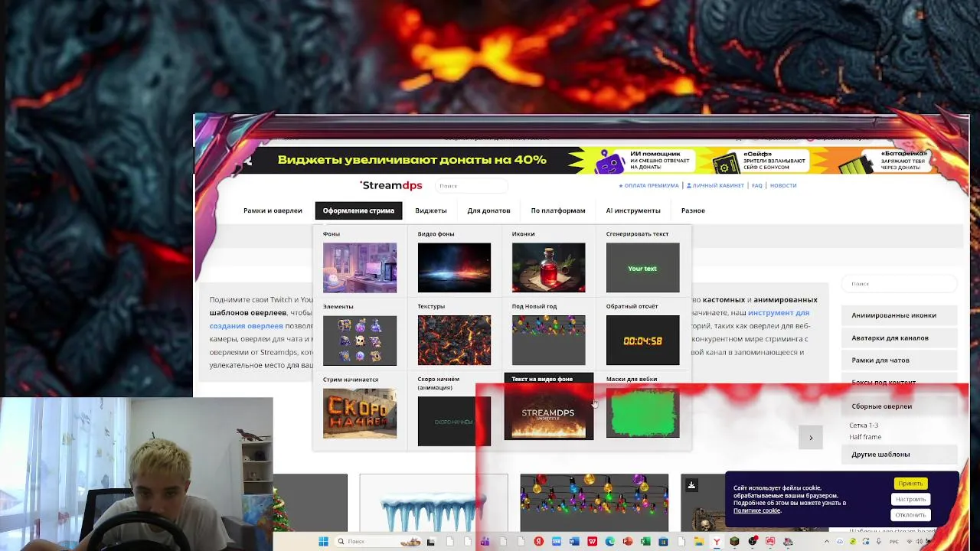This screenshot has height=551, width=980.
Task: Open Маски для вебки green thumbnail
Action: click(642, 413)
